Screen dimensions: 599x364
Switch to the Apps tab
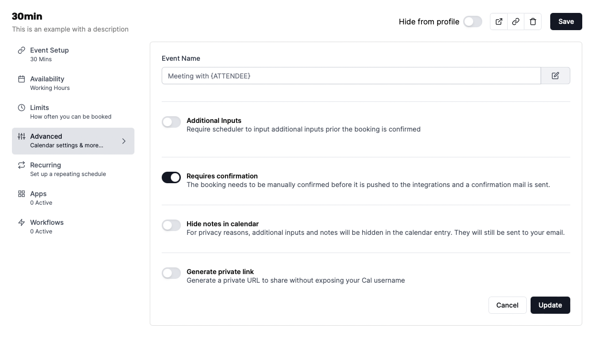point(38,198)
